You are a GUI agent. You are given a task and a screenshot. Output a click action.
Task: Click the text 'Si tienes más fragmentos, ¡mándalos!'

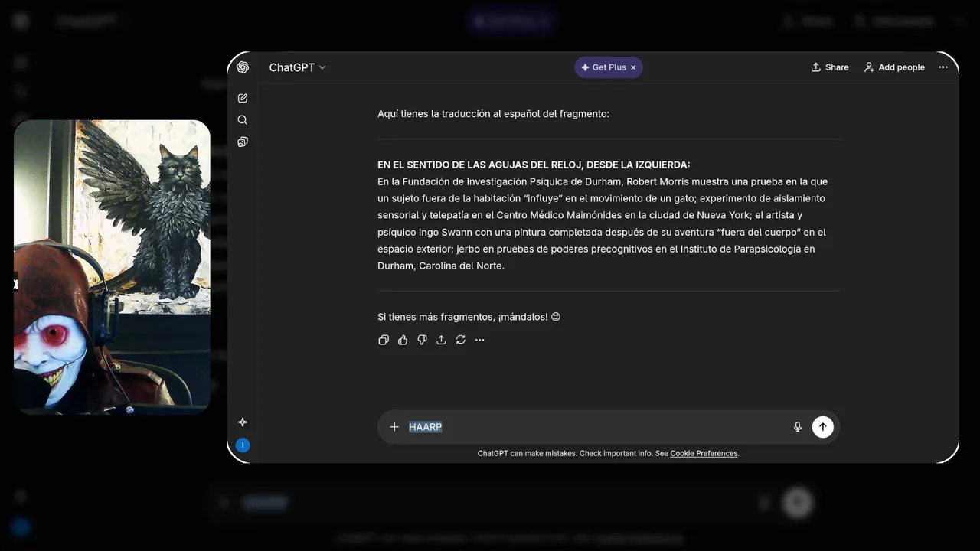(x=463, y=317)
